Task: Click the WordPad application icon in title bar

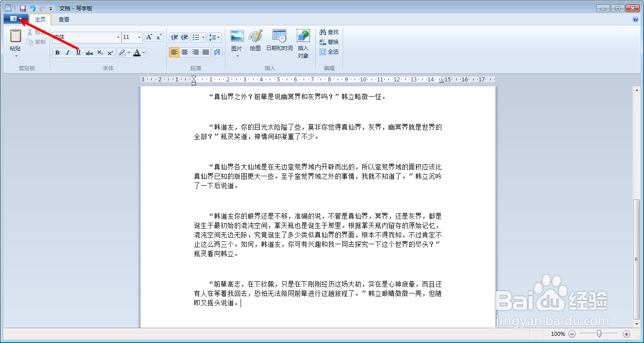Action: point(8,8)
